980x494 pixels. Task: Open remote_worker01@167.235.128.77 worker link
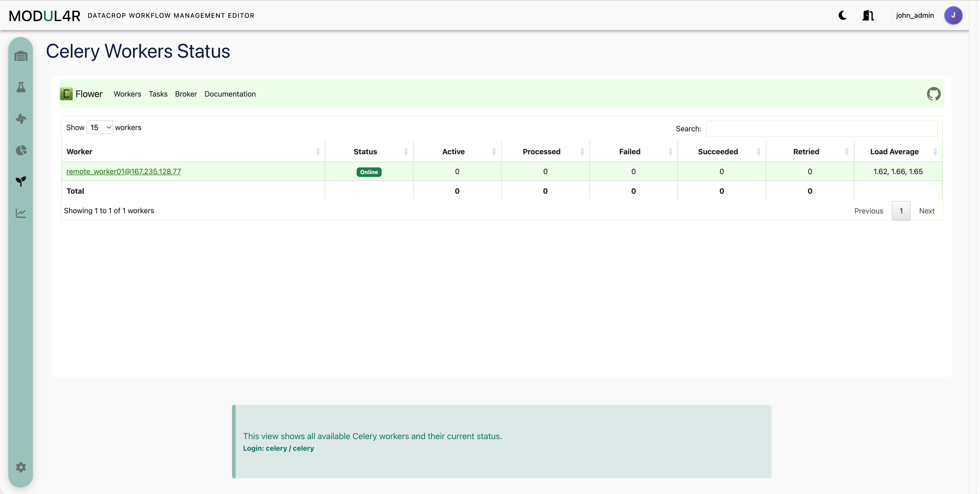(124, 172)
